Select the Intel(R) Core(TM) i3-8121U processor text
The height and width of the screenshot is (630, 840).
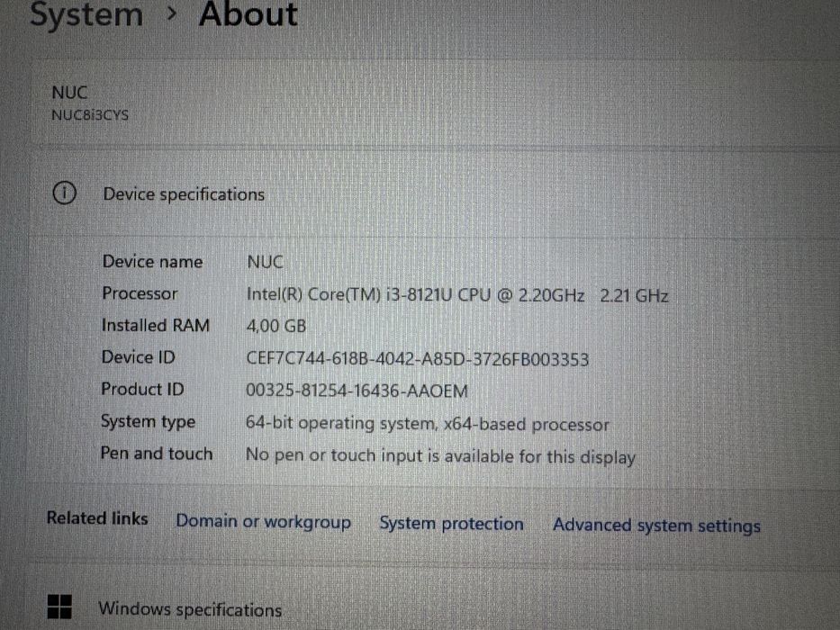[x=457, y=295]
